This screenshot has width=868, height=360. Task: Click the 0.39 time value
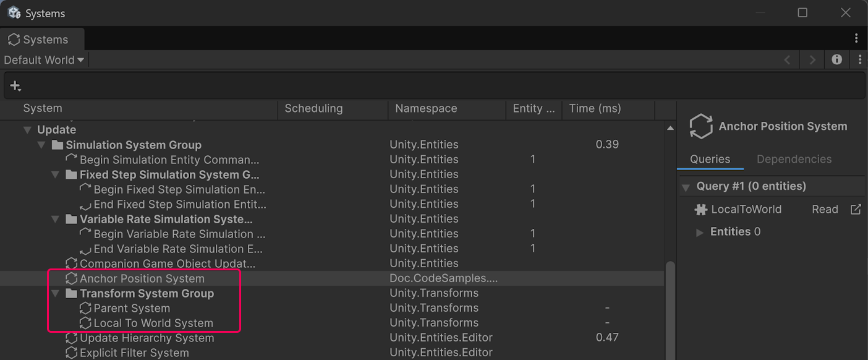pos(607,145)
